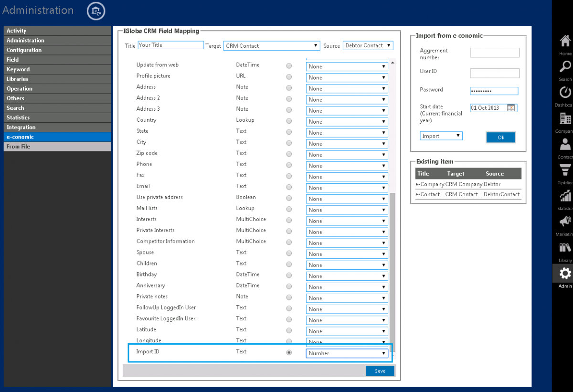Open the Activity menu item
The width and height of the screenshot is (573, 392).
57,31
